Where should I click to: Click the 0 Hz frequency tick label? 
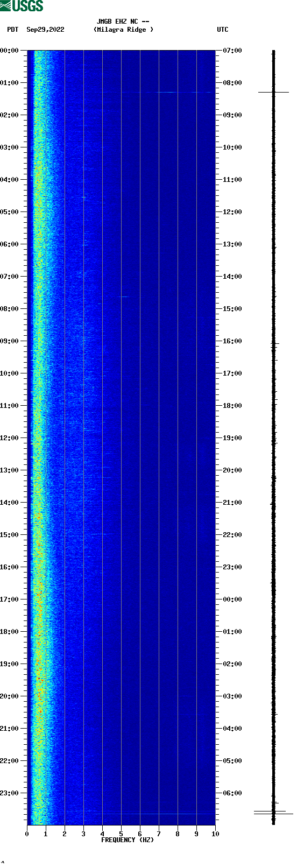pyautogui.click(x=27, y=834)
